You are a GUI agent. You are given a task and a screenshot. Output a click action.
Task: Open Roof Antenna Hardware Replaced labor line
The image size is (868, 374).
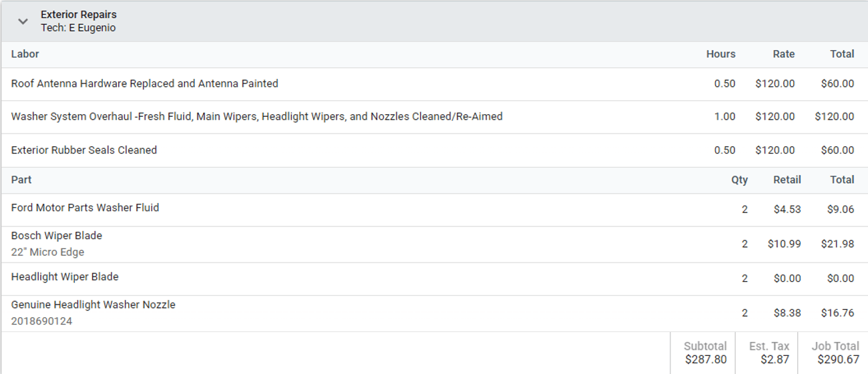click(x=434, y=84)
